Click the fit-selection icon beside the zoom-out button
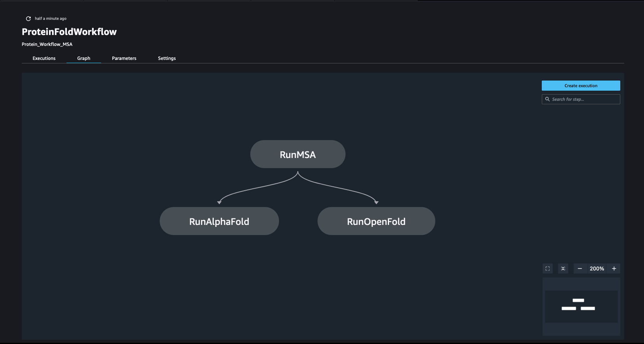 [x=563, y=269]
